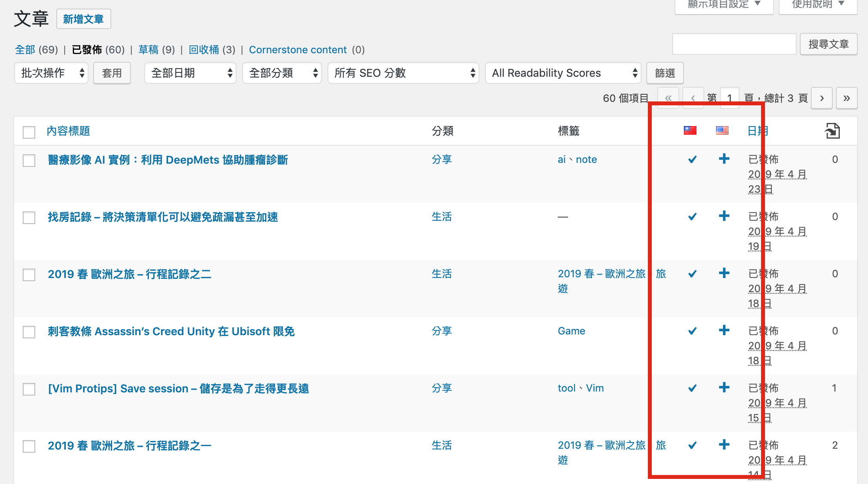Click the checkmark for the 找房記錄 post
The image size is (868, 484).
click(x=692, y=217)
